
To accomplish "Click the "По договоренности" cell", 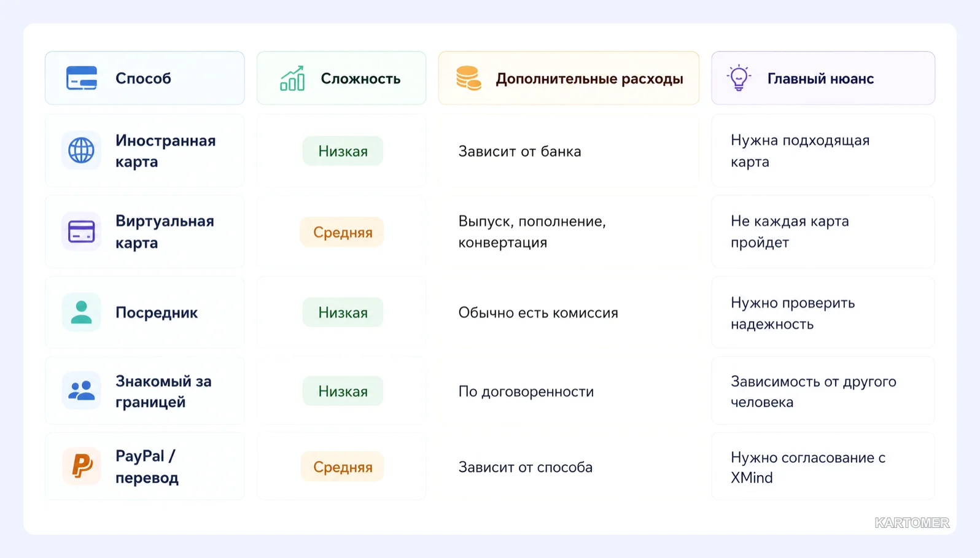I will [526, 391].
